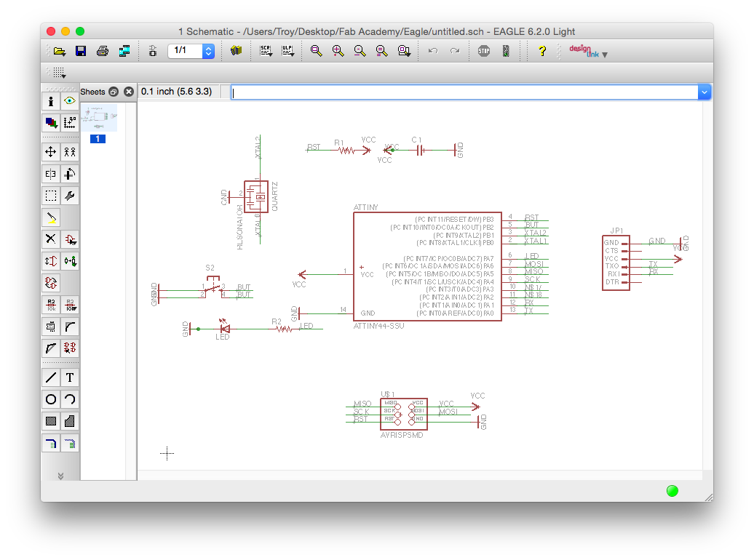Select the Invoke gate tool

pyautogui.click(x=70, y=348)
